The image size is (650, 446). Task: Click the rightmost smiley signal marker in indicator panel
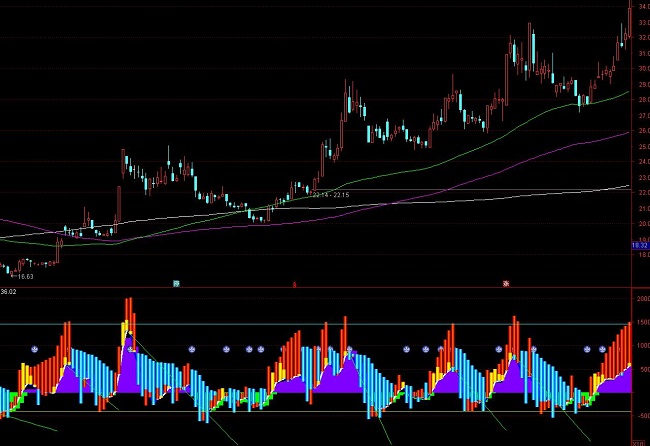tap(603, 349)
